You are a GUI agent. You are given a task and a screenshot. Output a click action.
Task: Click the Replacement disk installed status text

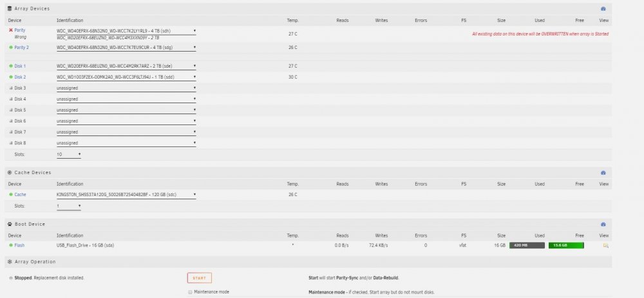(59, 278)
